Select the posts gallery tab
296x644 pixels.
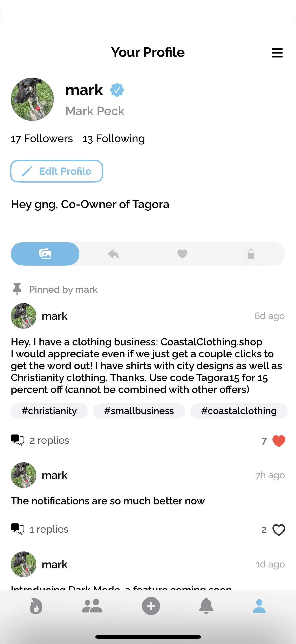click(45, 254)
